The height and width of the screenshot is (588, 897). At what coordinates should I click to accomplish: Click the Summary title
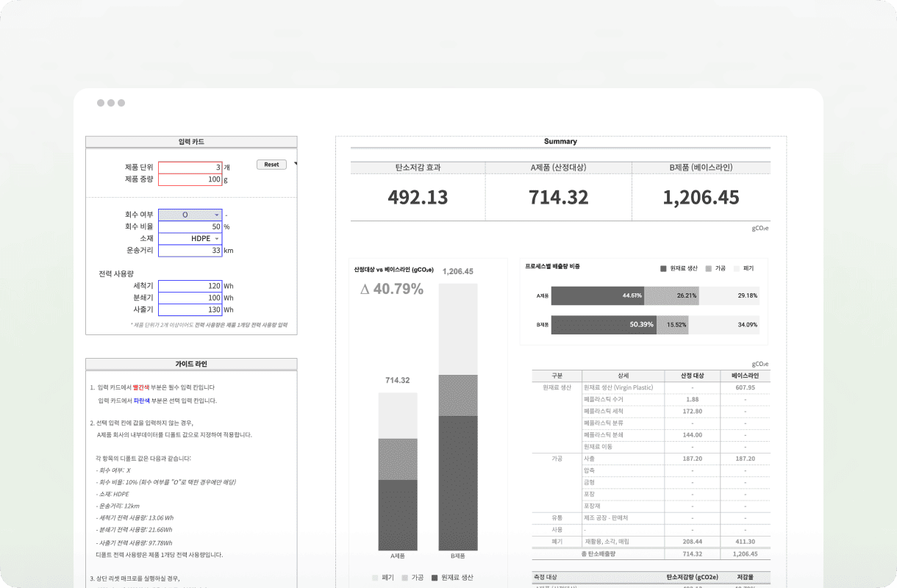(x=560, y=141)
